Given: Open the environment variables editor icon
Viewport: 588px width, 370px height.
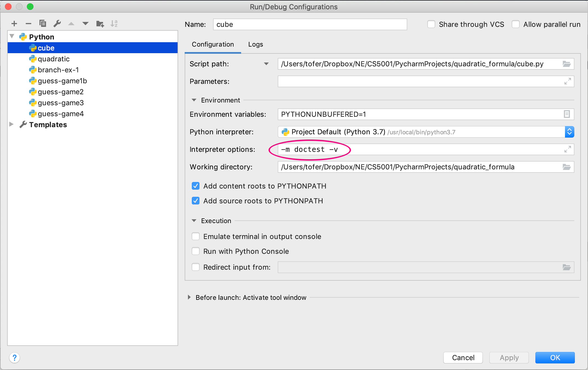Looking at the screenshot, I should point(567,114).
